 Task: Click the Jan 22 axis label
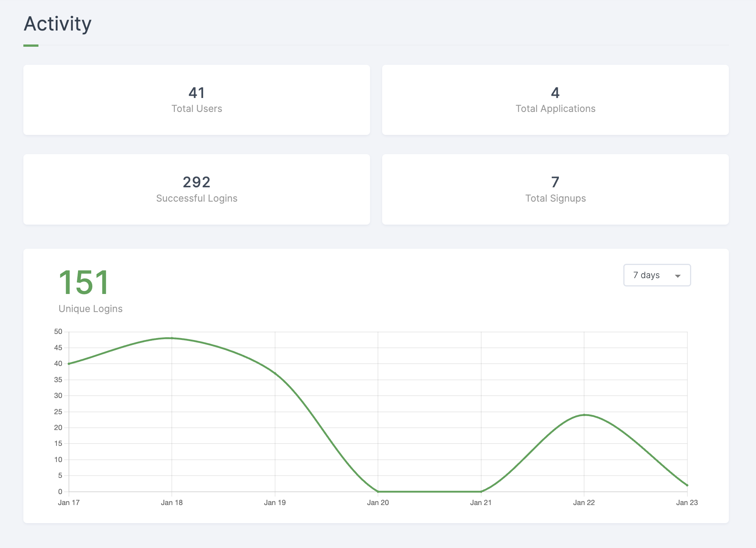coord(584,502)
